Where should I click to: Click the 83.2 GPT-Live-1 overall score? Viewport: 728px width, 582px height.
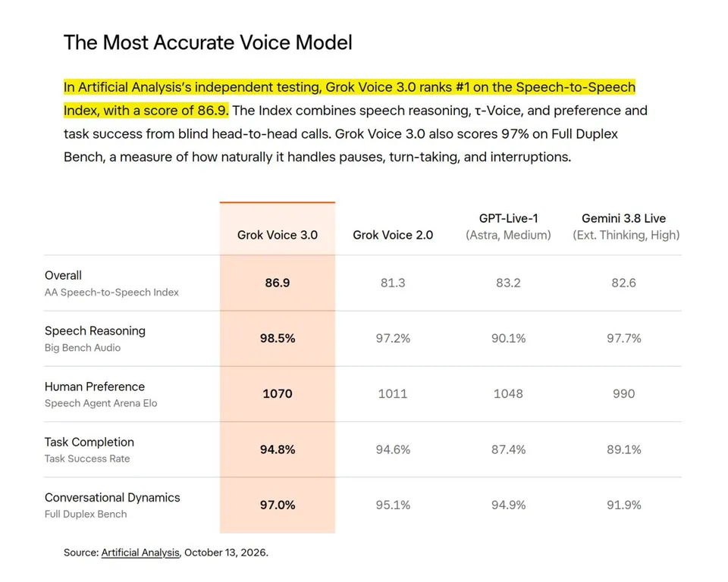(x=508, y=283)
